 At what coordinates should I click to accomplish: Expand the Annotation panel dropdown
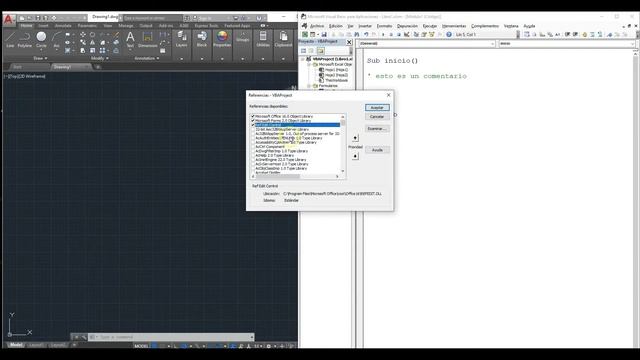click(x=147, y=58)
